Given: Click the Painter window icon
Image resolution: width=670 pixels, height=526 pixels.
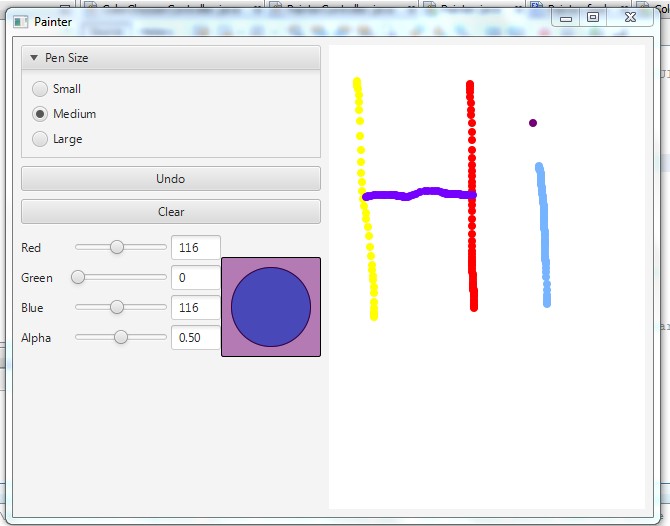Looking at the screenshot, I should tap(21, 22).
